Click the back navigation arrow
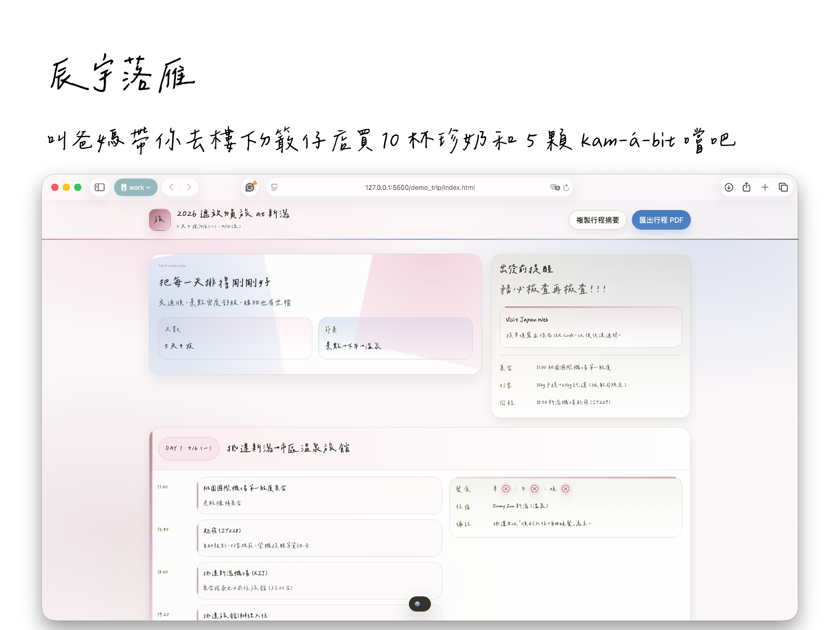The width and height of the screenshot is (840, 630). point(171,187)
